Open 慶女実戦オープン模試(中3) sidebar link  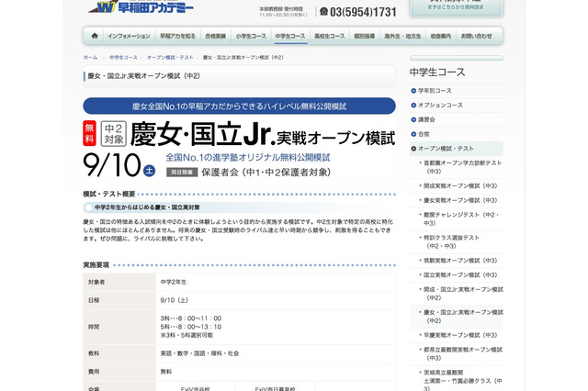(x=460, y=200)
